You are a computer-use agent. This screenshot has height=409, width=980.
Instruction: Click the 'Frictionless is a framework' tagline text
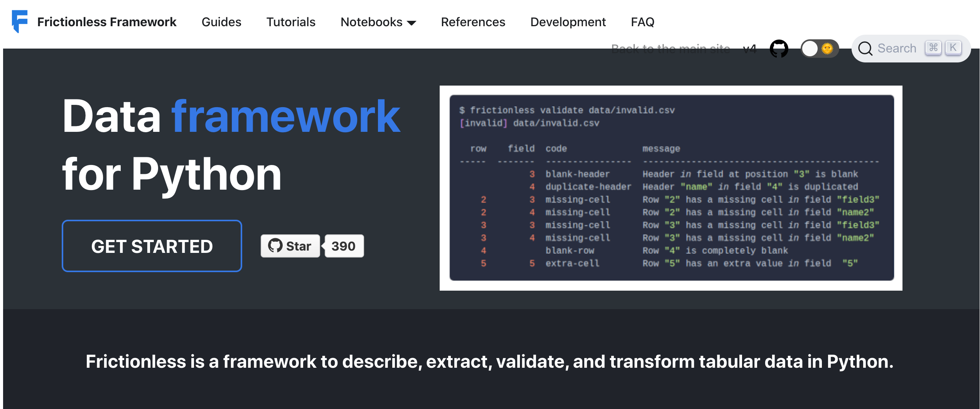tap(489, 362)
